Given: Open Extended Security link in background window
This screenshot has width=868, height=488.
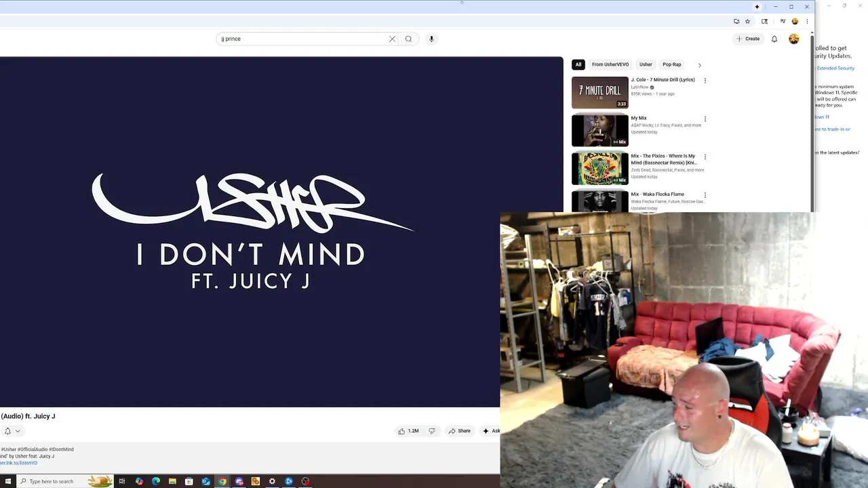Looking at the screenshot, I should point(835,68).
